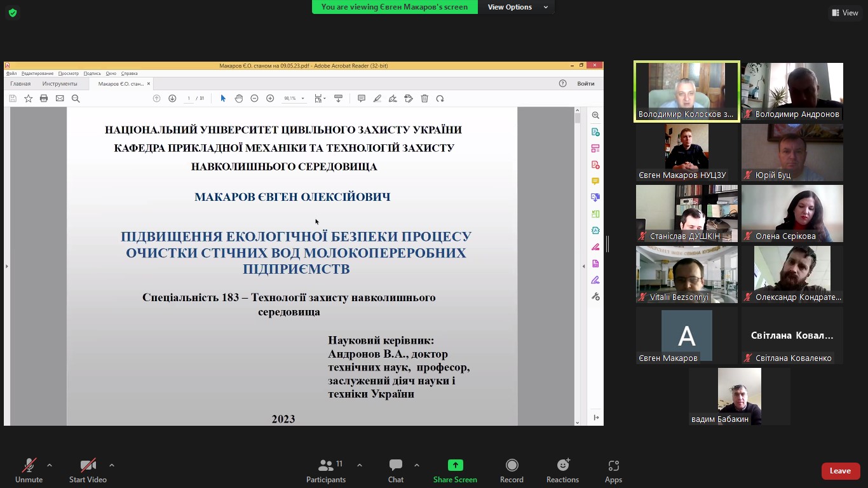Expand audio options arrow beside Unmute

(x=50, y=465)
